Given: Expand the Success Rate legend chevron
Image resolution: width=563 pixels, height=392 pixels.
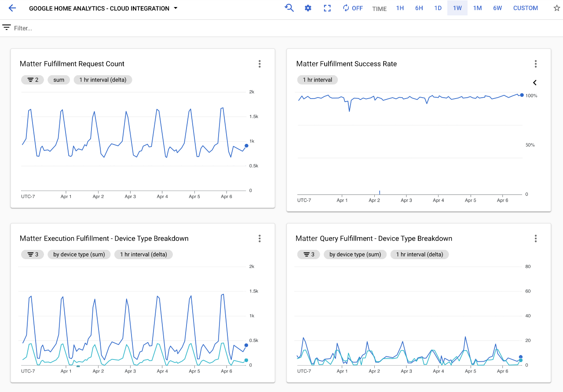Looking at the screenshot, I should pyautogui.click(x=535, y=83).
